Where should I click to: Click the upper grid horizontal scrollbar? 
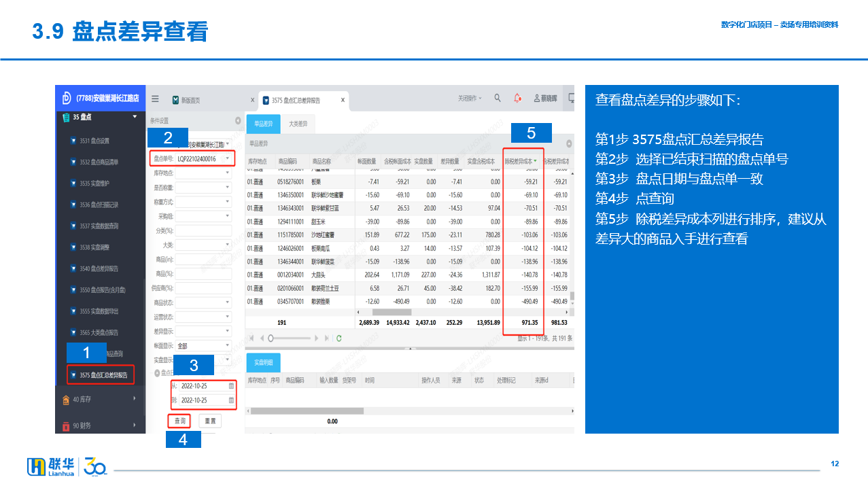coord(391,313)
